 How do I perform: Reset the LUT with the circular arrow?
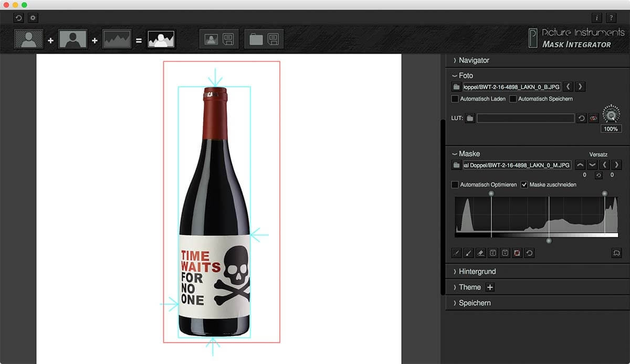581,119
